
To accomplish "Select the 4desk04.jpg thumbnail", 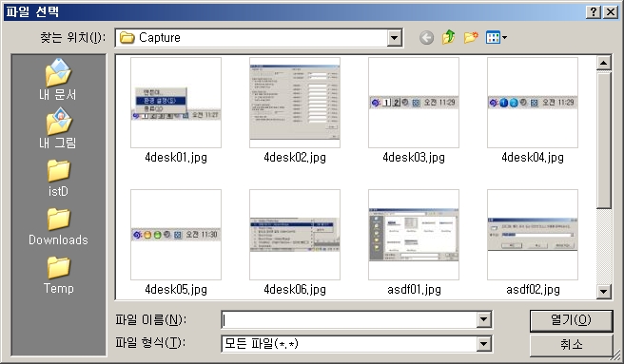I will tap(533, 103).
